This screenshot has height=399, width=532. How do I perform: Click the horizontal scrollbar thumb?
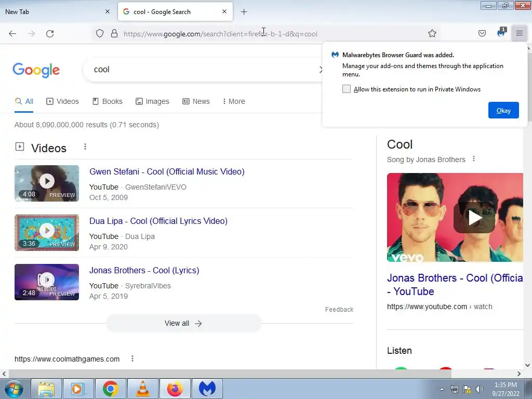(x=230, y=374)
